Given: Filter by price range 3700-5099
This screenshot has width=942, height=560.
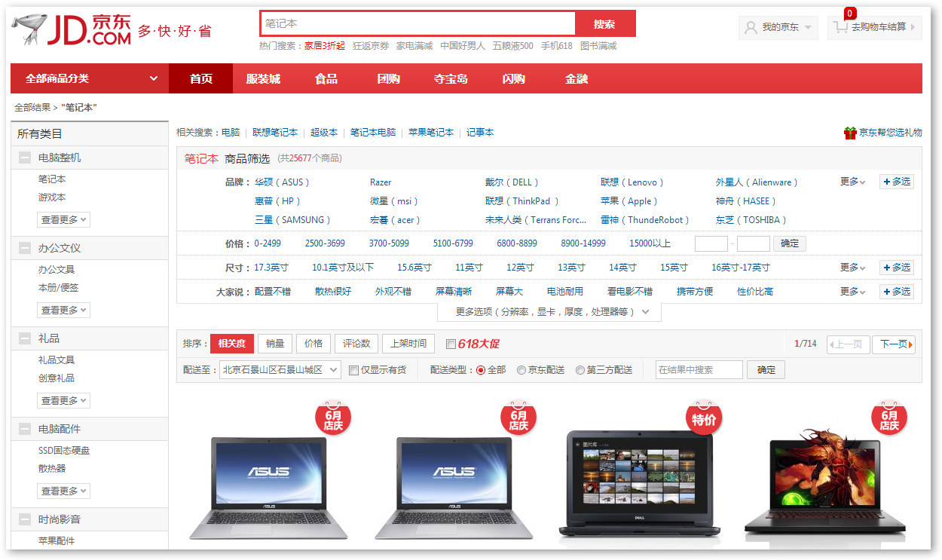Looking at the screenshot, I should (389, 243).
